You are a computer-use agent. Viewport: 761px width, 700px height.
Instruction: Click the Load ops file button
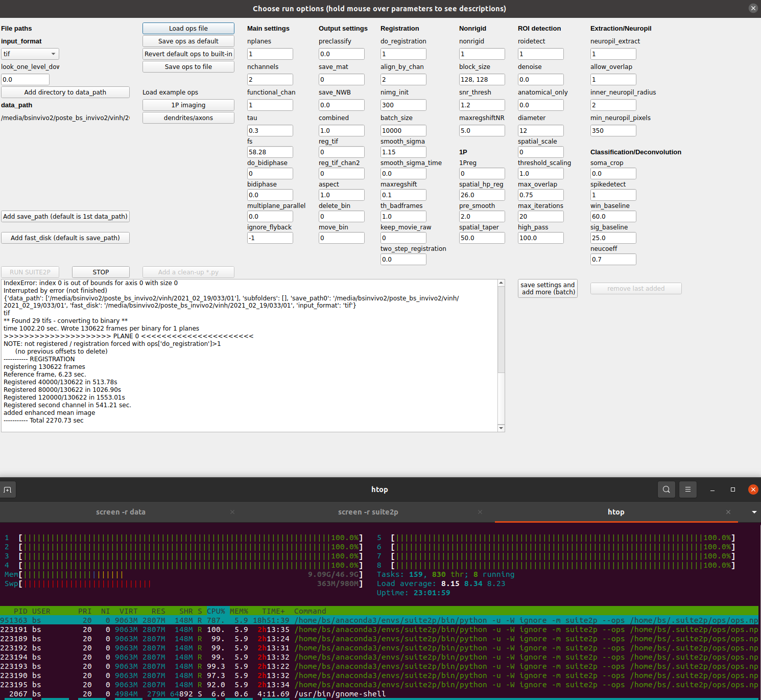pos(188,28)
